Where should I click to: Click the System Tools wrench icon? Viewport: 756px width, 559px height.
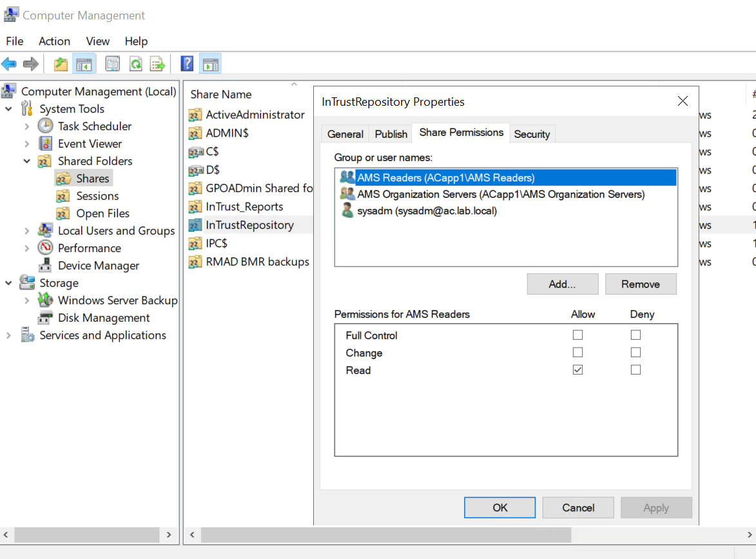point(27,108)
